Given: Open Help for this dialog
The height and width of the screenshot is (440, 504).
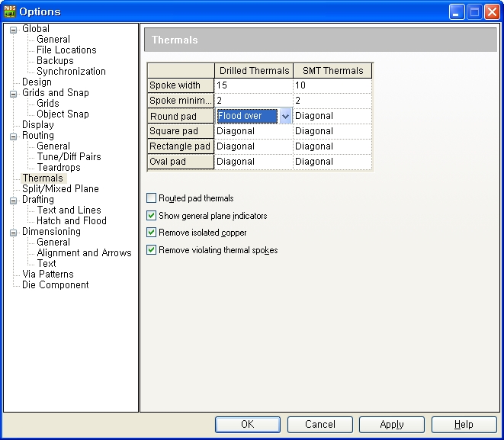Looking at the screenshot, I should [464, 425].
